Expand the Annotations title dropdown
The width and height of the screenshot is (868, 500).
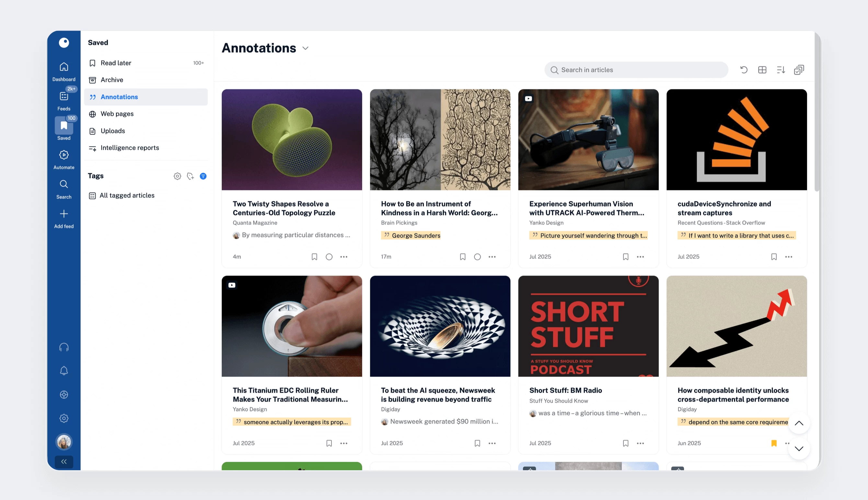point(305,49)
